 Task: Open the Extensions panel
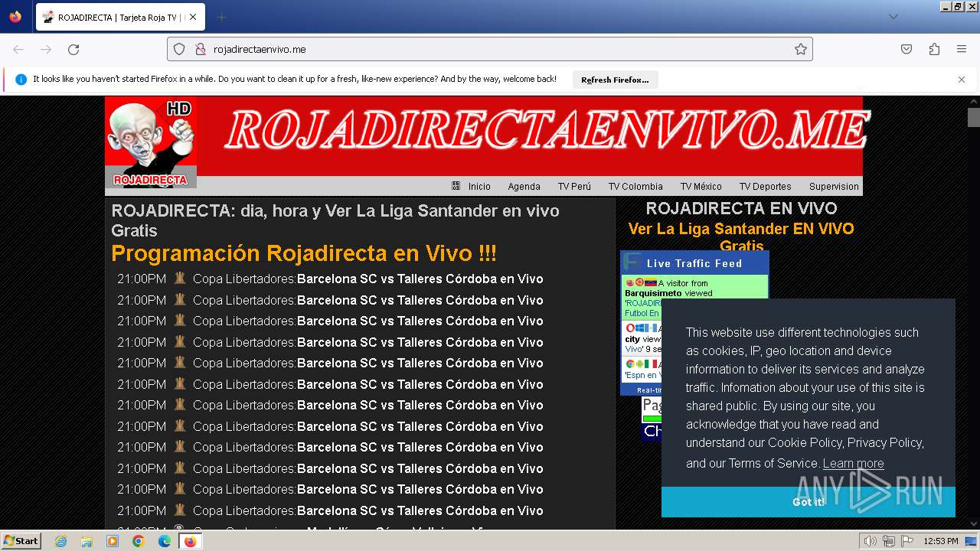coord(934,49)
